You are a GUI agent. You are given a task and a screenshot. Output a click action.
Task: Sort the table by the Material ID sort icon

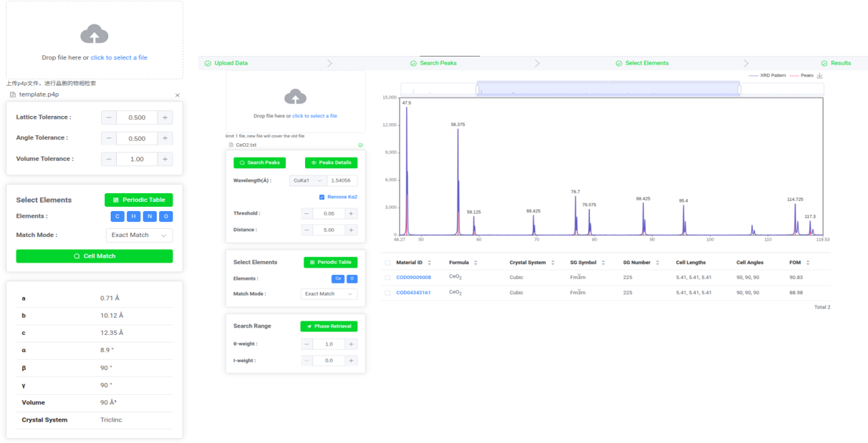tap(430, 263)
